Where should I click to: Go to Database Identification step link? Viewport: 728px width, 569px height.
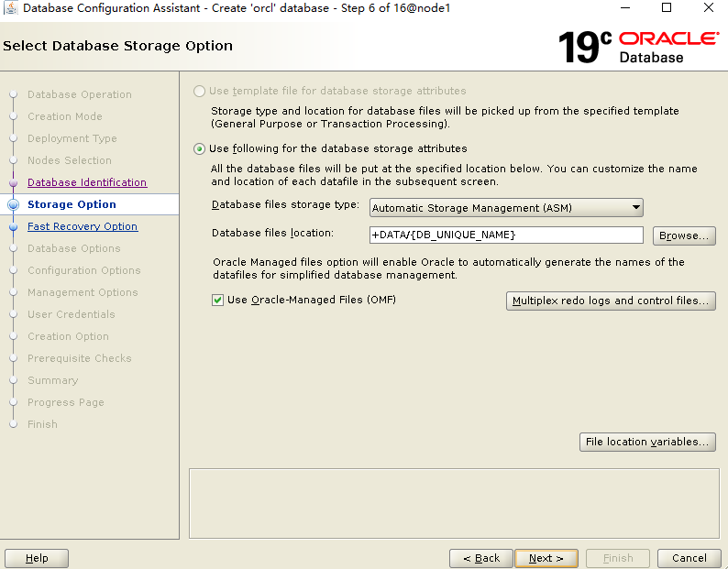[x=87, y=182]
